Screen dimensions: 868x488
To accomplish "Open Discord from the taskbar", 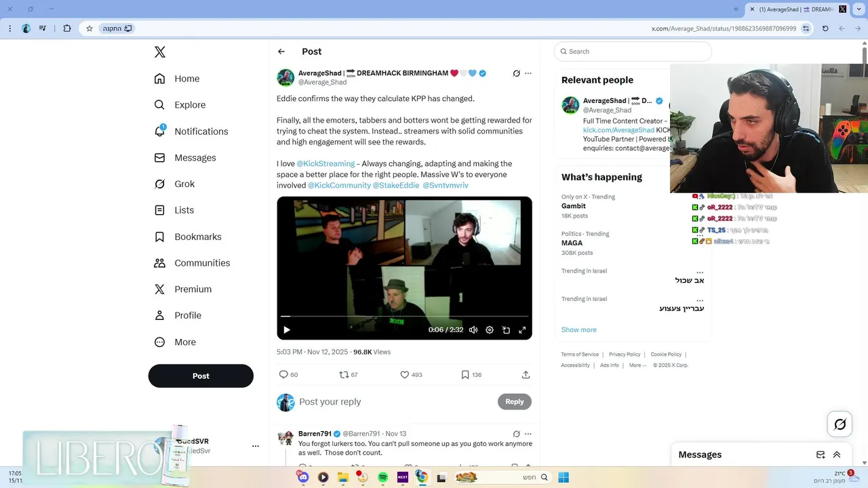I will click(x=303, y=477).
